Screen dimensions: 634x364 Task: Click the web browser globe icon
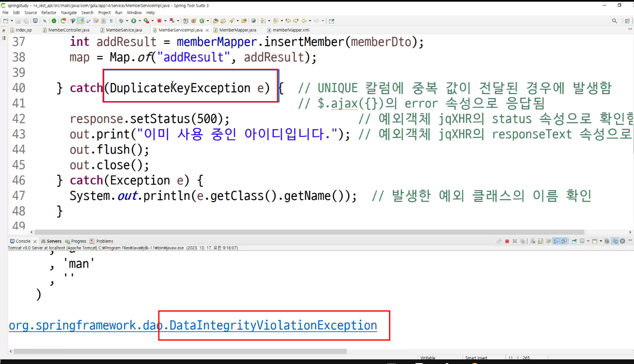(253, 21)
